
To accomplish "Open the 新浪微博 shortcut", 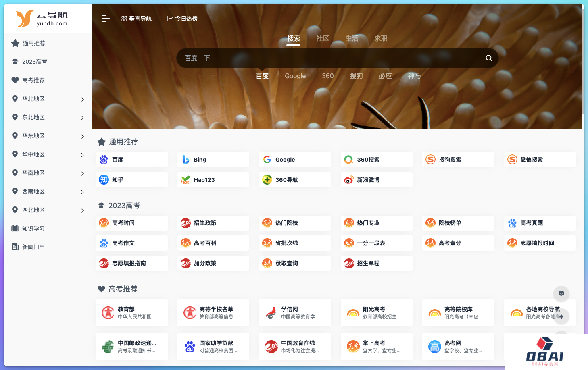I will coord(376,180).
